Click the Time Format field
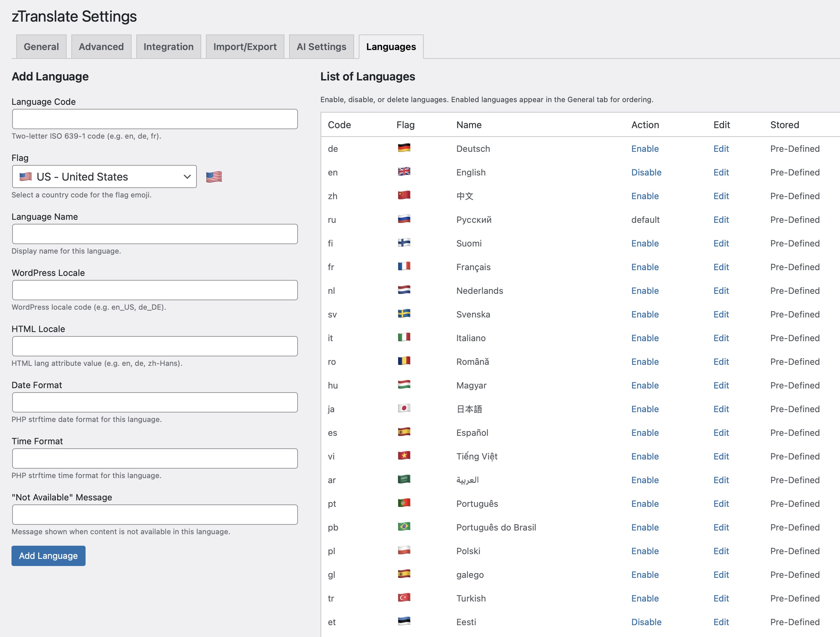Viewport: 840px width, 637px height. pos(155,458)
